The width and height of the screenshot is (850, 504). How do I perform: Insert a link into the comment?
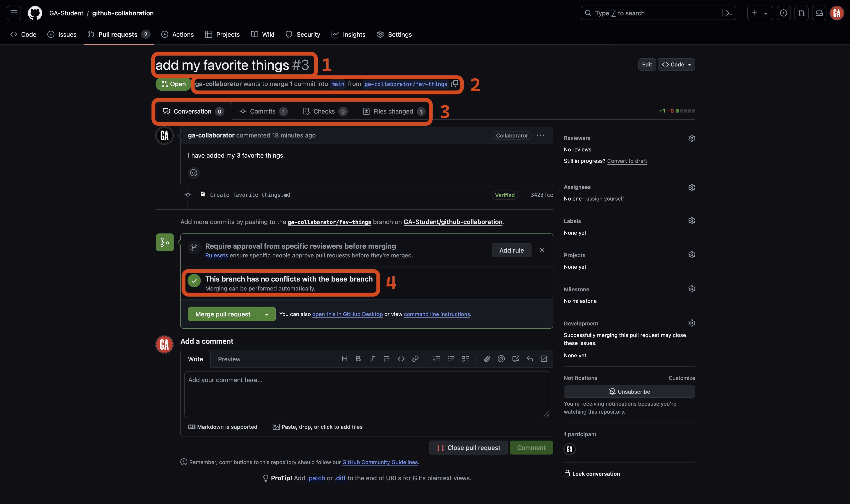click(415, 359)
